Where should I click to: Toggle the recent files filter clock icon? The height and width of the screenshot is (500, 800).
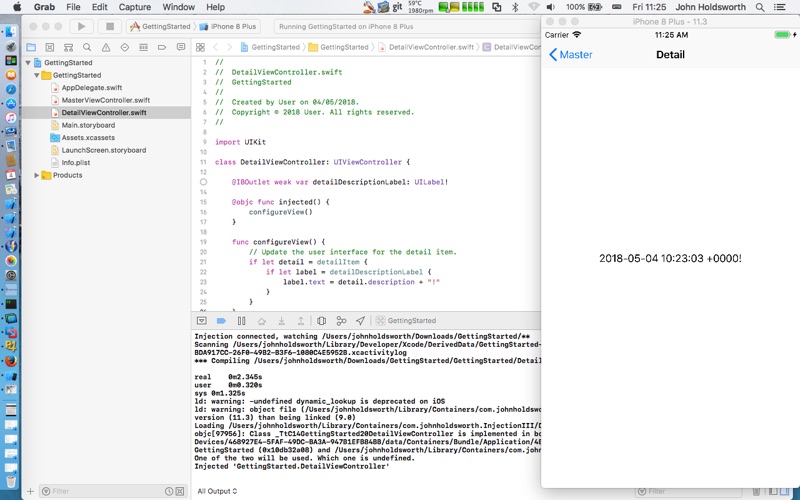point(169,491)
